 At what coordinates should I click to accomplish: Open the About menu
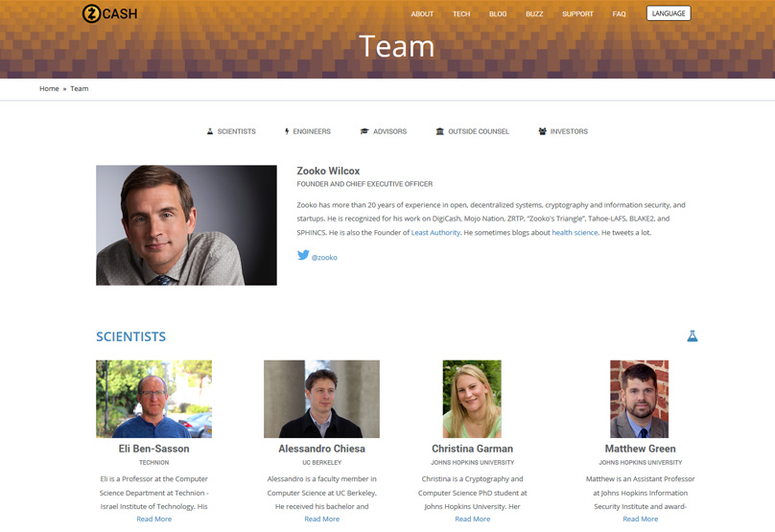click(x=422, y=13)
